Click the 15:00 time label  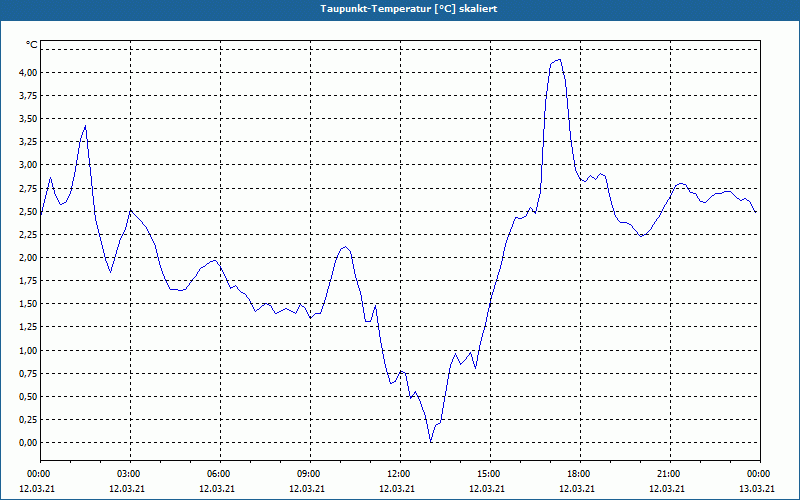[x=490, y=474]
